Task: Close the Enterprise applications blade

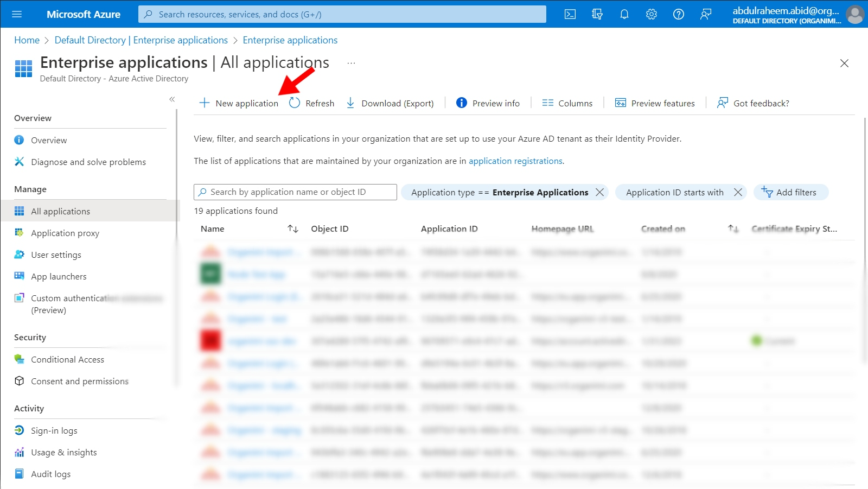Action: point(844,63)
